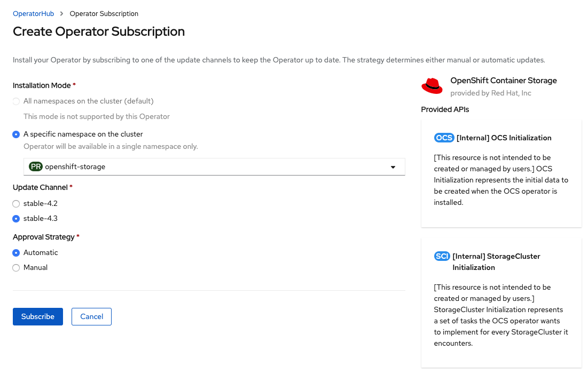
Task: Click the OpenShift Container Storage operator name
Action: tap(503, 81)
